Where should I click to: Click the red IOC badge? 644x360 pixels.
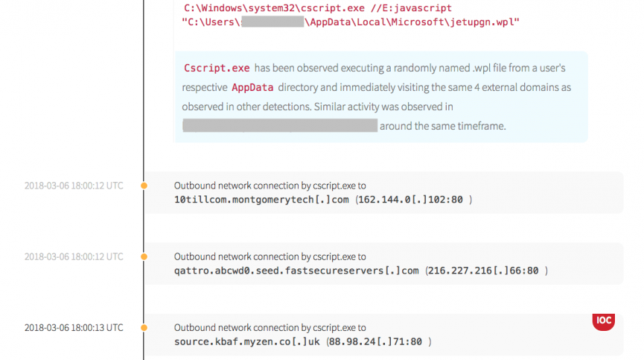click(604, 321)
